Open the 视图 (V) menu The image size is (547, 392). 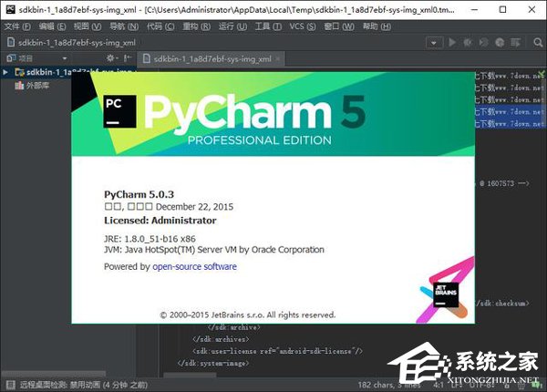point(88,26)
